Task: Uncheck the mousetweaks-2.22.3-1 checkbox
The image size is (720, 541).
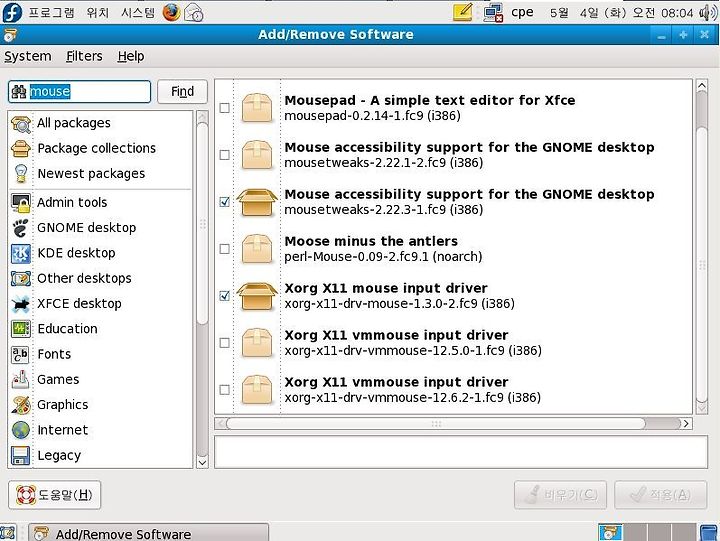Action: click(225, 202)
